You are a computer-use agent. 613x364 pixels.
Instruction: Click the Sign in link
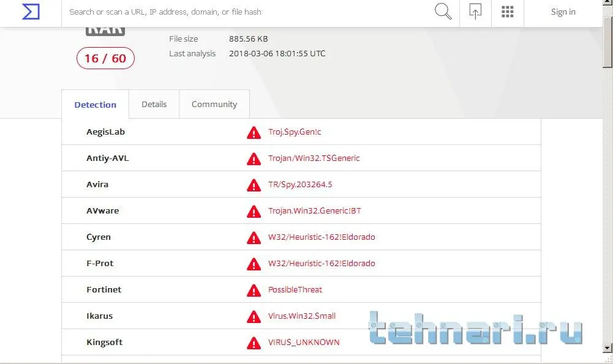563,12
